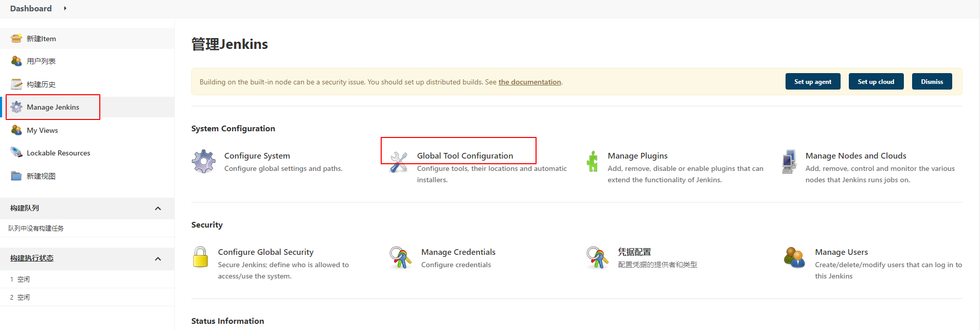Open the documentation link in banner
This screenshot has height=330, width=980.
530,82
